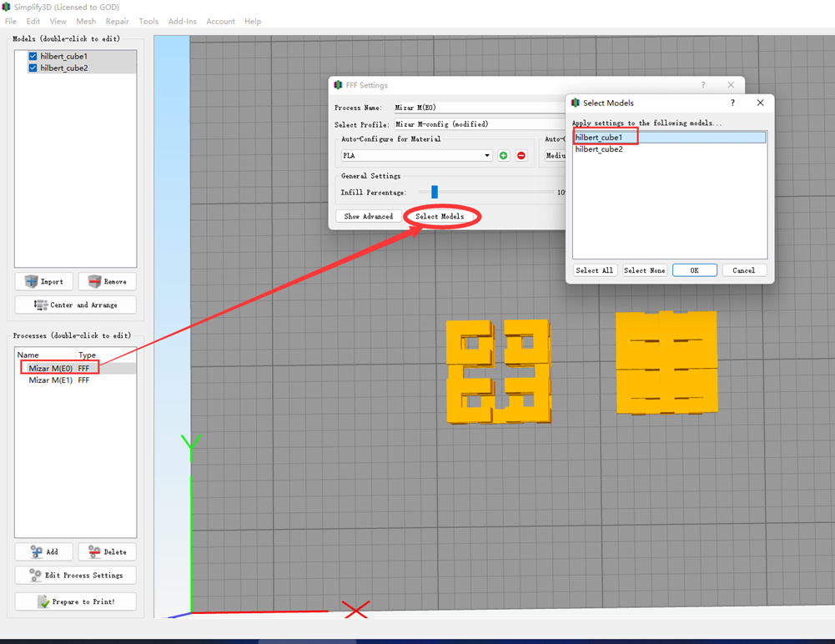Select hilbert_cube2 in Select Models dialog
The height and width of the screenshot is (644, 835).
click(670, 149)
